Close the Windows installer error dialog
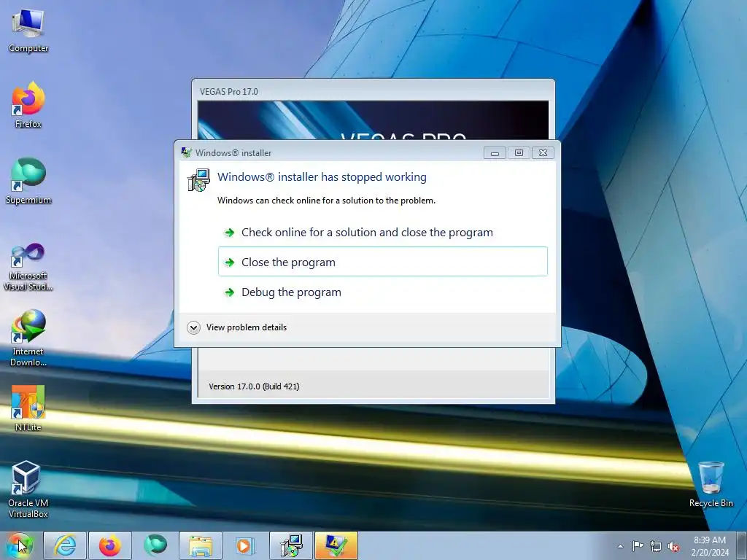747x560 pixels. coord(543,153)
